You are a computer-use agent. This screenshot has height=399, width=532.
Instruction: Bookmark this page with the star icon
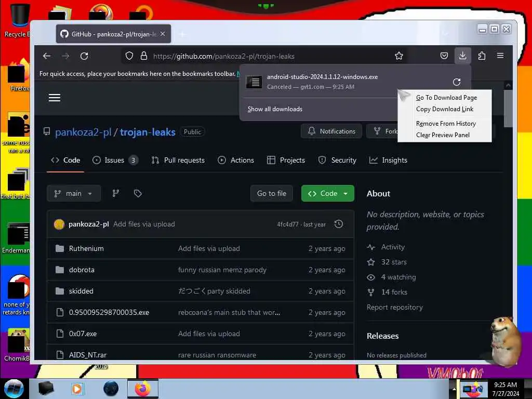pyautogui.click(x=399, y=56)
